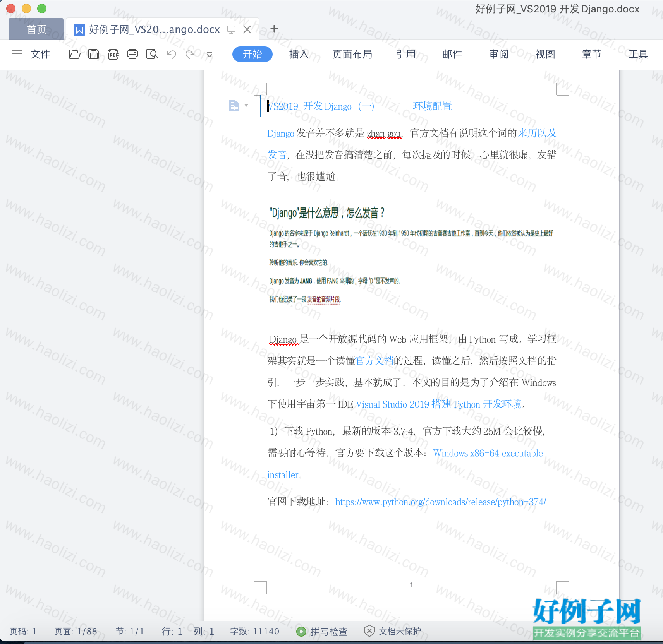The image size is (663, 644).
Task: Select the 工具 ribbon tab
Action: pos(638,54)
